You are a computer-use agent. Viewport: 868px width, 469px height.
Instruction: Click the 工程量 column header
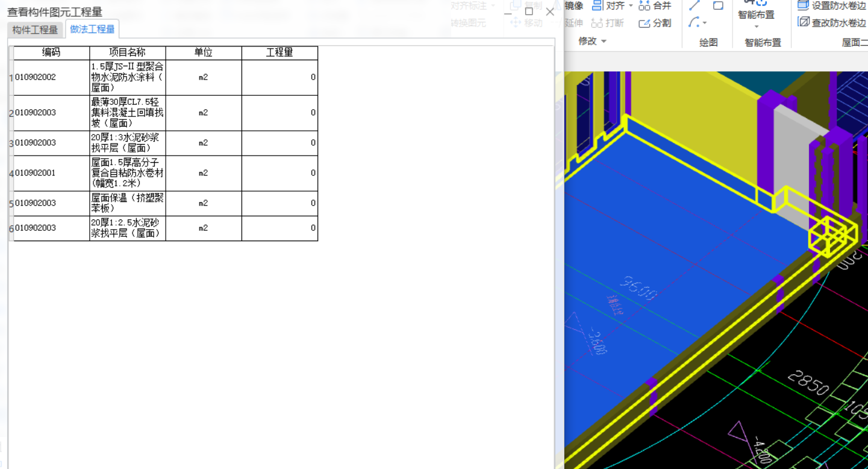279,53
